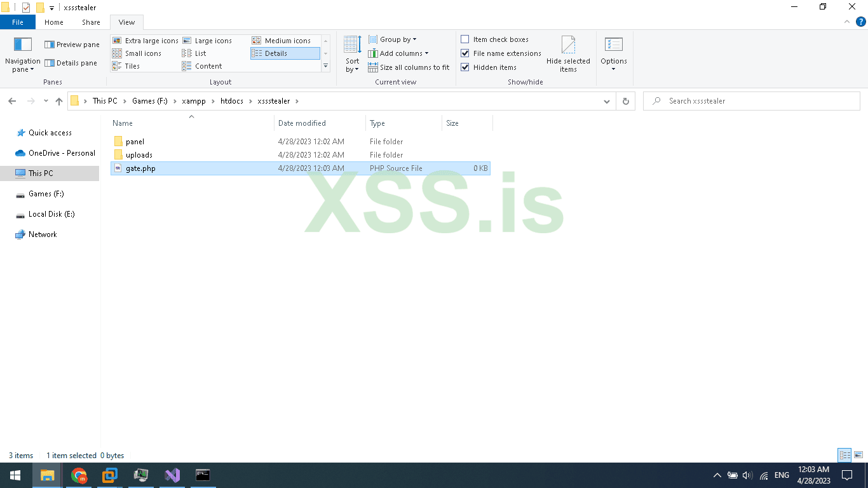The width and height of the screenshot is (868, 488).
Task: Open the File tab
Action: click(18, 22)
